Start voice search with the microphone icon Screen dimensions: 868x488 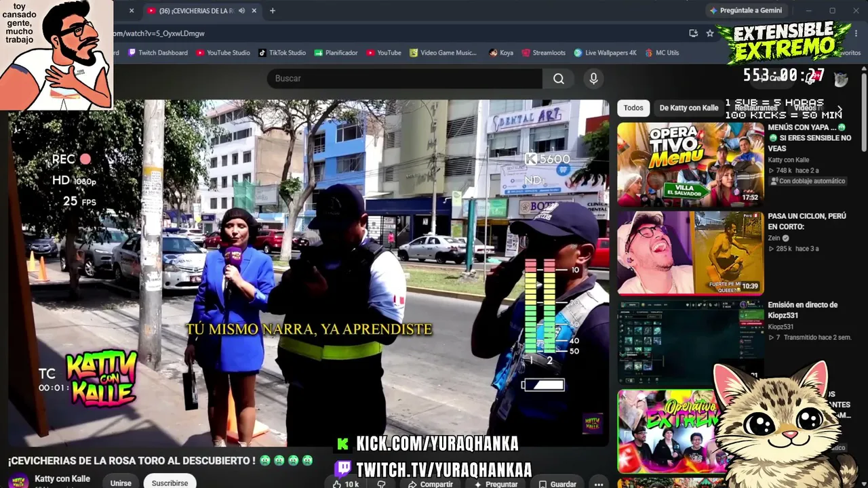(x=593, y=79)
